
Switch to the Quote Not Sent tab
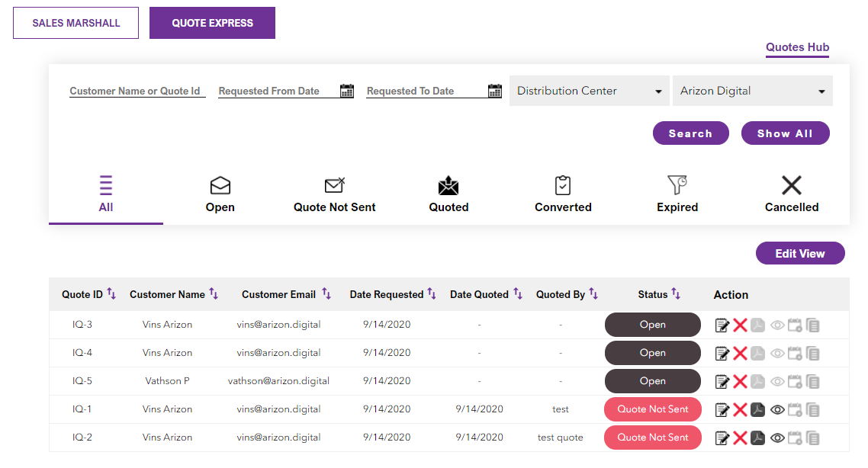point(334,195)
